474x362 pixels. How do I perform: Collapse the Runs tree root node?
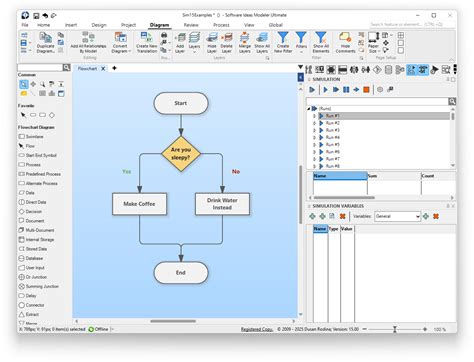coord(309,109)
